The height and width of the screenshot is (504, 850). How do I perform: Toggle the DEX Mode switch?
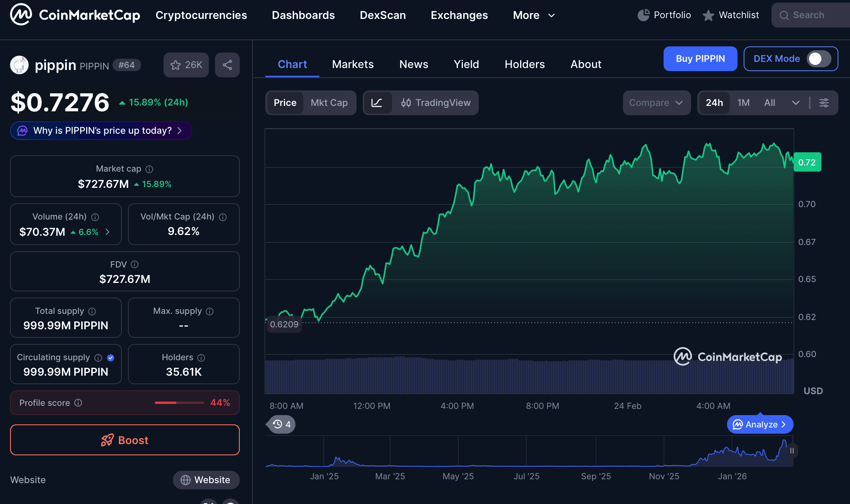819,59
